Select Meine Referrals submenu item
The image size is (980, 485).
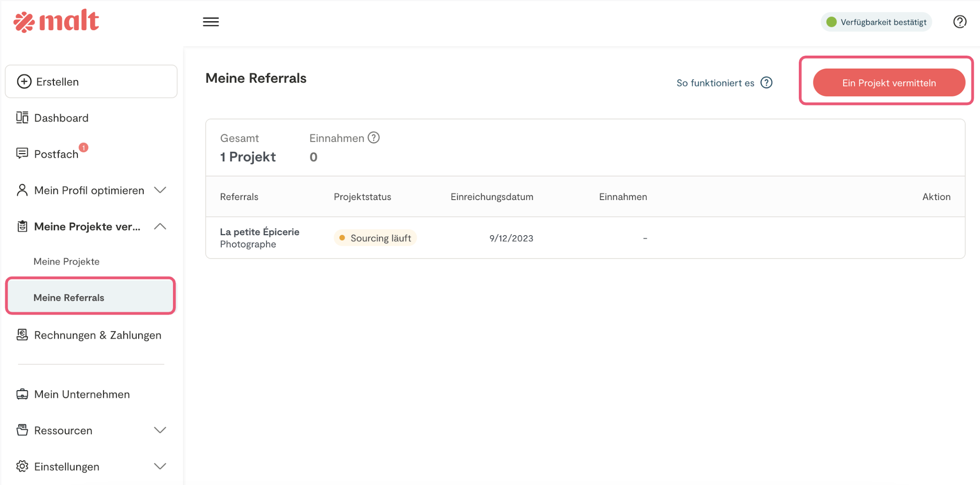click(69, 297)
